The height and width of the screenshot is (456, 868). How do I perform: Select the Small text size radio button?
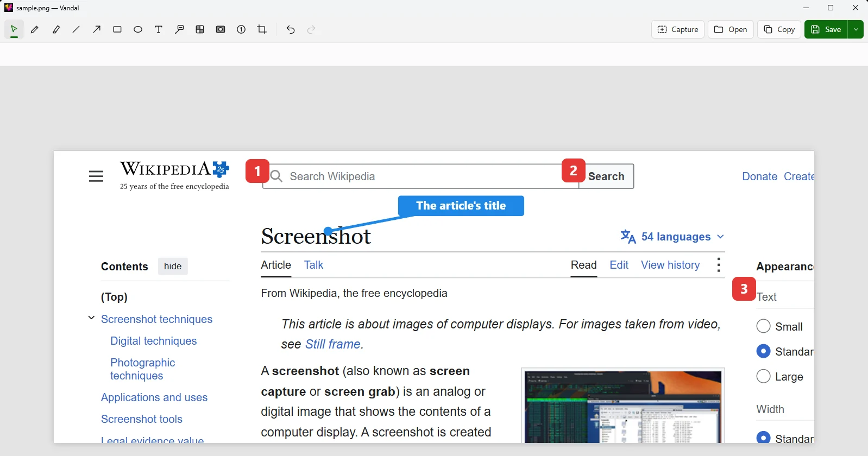(x=763, y=326)
